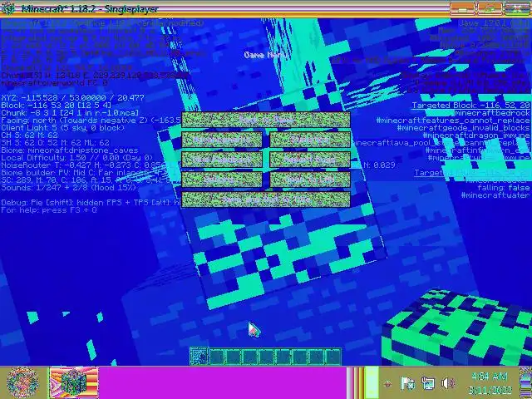
Task: Click the 'For help: press F3 + Q' line
Action: [49, 210]
